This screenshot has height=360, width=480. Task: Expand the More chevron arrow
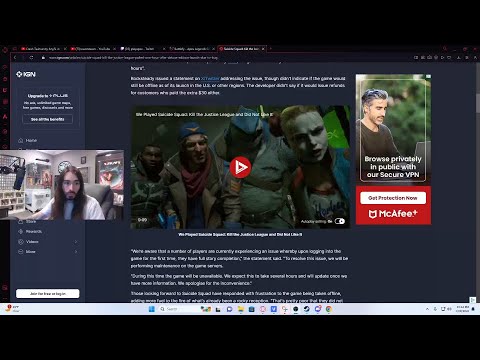[76, 252]
